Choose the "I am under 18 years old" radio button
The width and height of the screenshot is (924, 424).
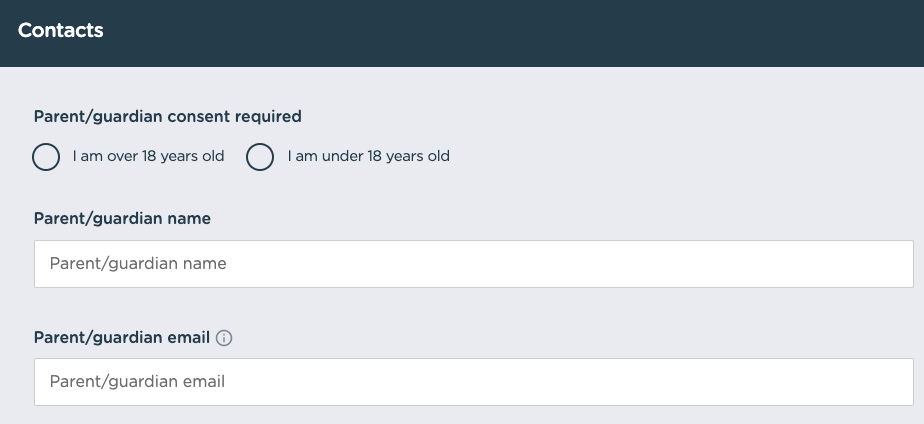coord(260,157)
